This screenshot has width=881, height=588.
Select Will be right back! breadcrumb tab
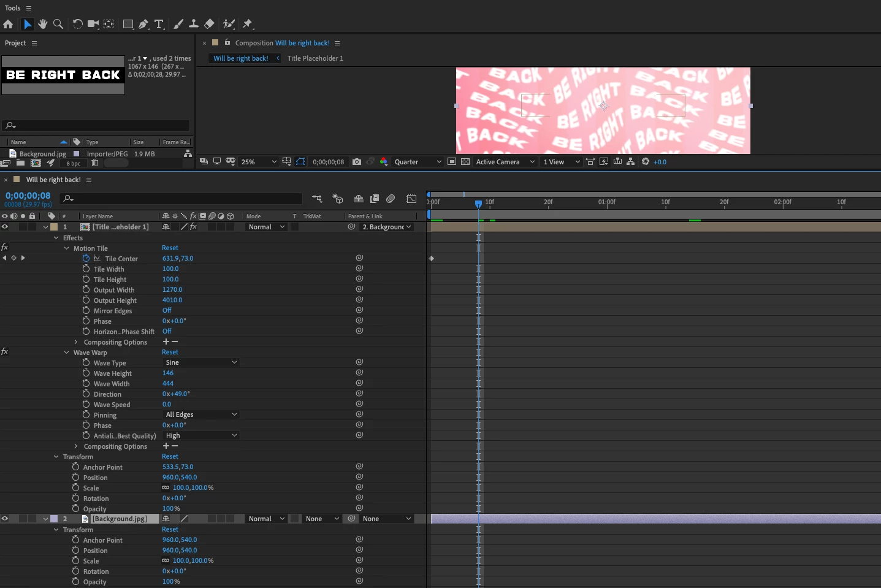tap(241, 58)
